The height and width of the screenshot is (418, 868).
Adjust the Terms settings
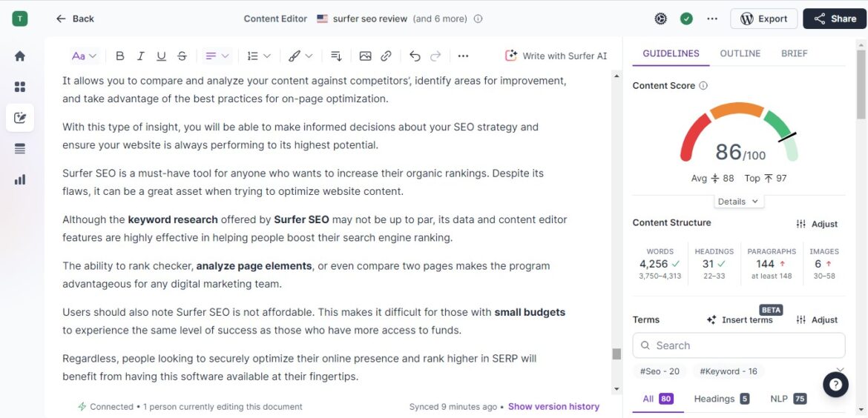click(817, 319)
